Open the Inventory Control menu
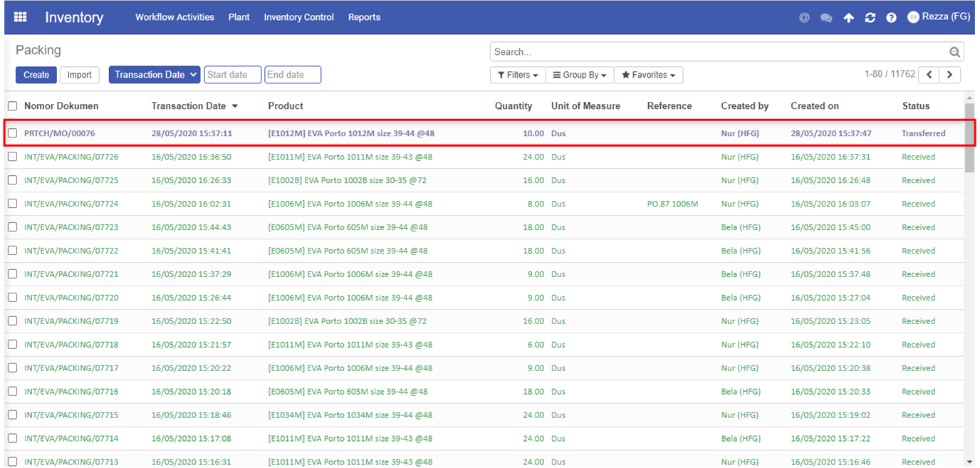 point(298,17)
